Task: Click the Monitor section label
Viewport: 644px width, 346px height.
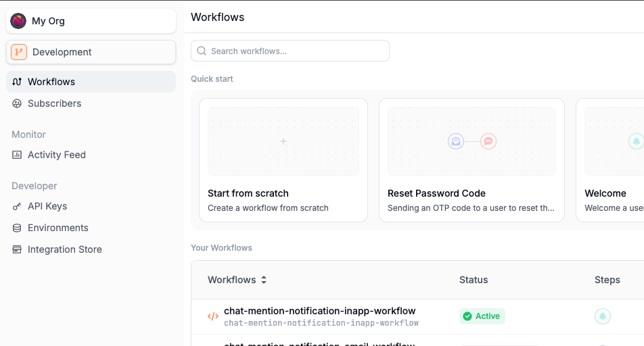Action: click(28, 134)
